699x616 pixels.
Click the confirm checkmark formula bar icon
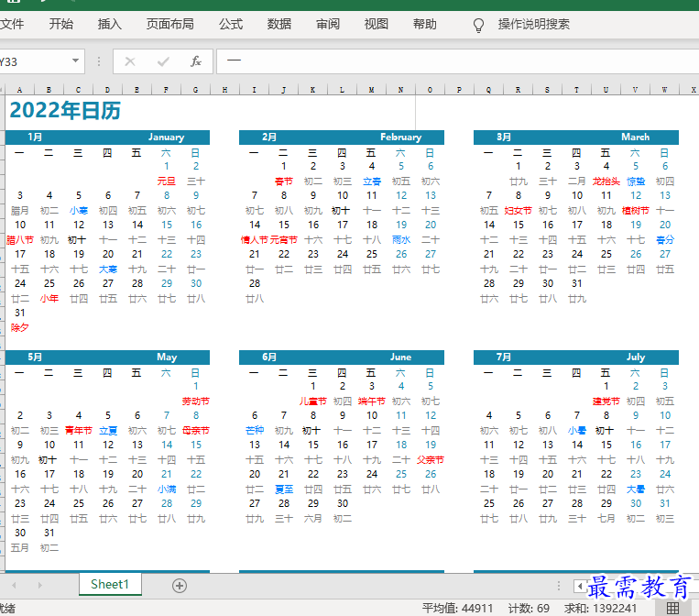(x=163, y=61)
